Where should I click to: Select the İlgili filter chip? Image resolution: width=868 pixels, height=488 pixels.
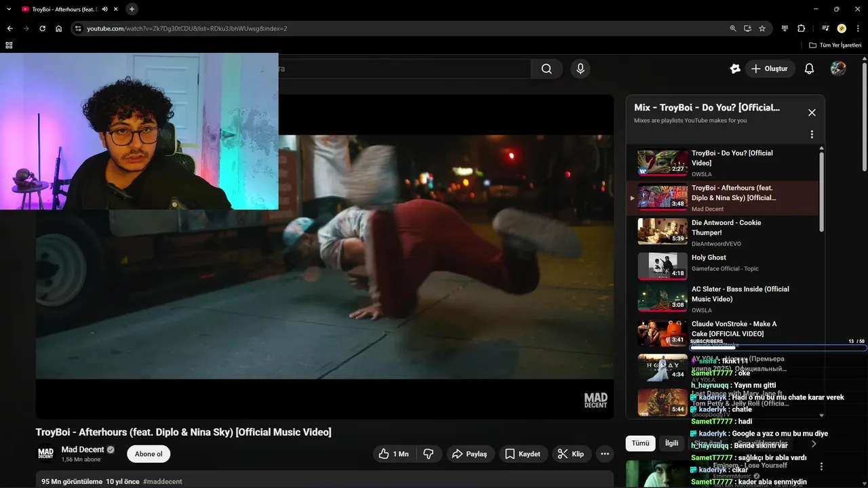(671, 443)
